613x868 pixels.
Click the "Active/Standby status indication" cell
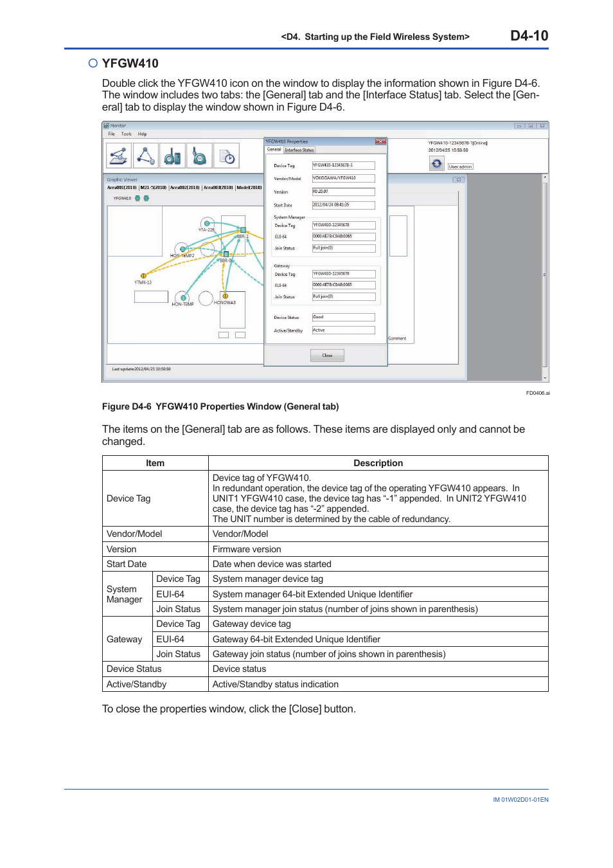pos(378,684)
